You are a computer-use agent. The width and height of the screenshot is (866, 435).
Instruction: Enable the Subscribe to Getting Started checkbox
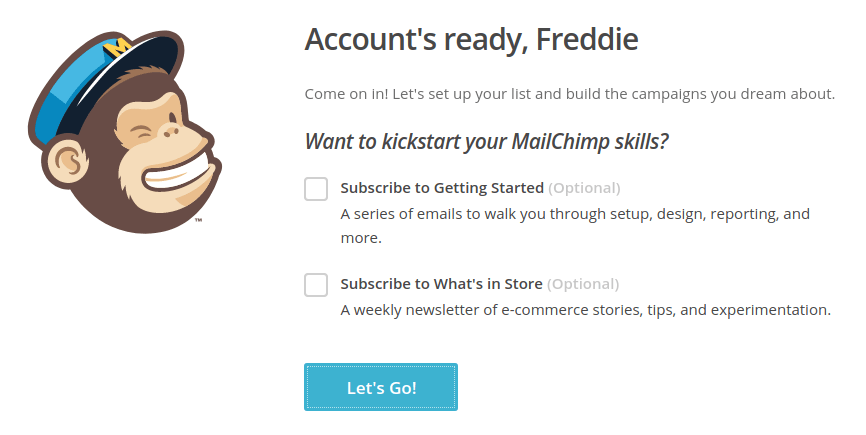click(x=316, y=189)
